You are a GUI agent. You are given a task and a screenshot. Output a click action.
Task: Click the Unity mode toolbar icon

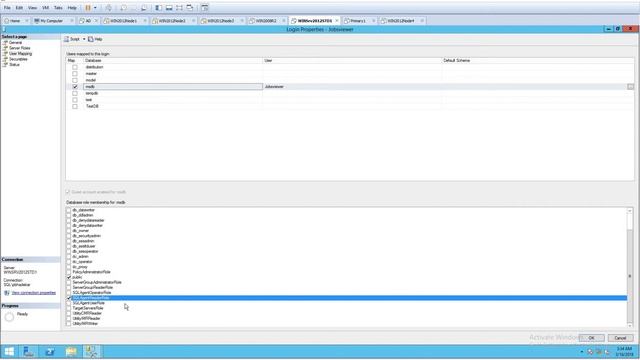pyautogui.click(x=190, y=8)
